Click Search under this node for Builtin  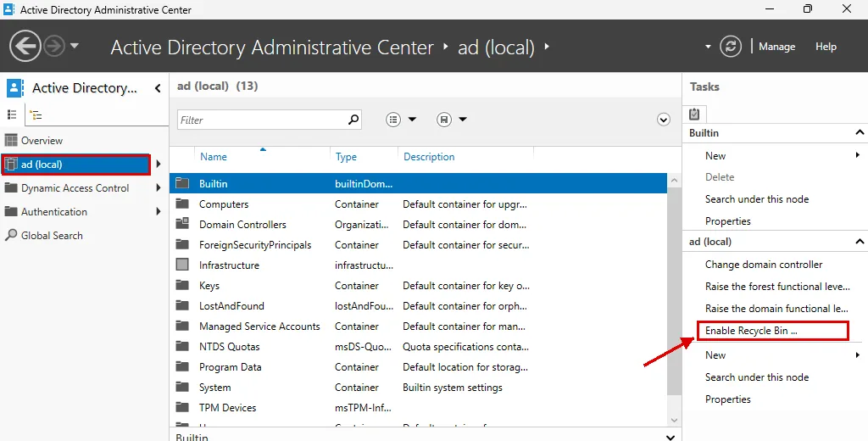(x=757, y=199)
